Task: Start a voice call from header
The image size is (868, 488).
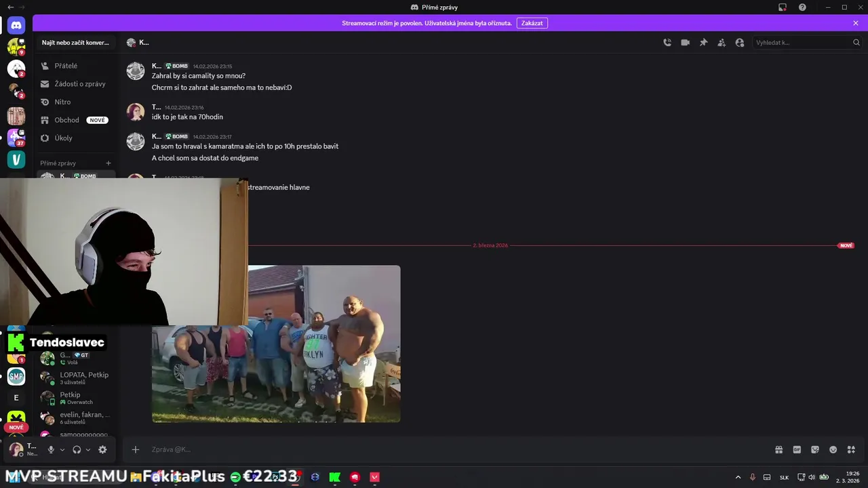Action: [x=667, y=42]
